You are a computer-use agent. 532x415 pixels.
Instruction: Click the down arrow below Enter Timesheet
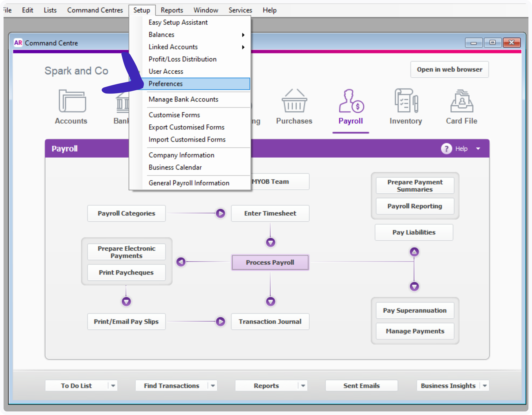pyautogui.click(x=270, y=242)
